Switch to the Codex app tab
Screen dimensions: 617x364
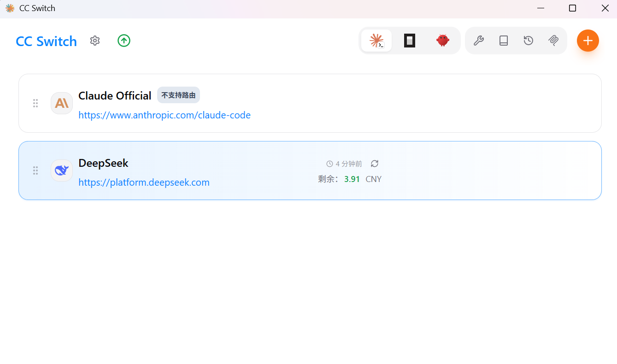[410, 41]
